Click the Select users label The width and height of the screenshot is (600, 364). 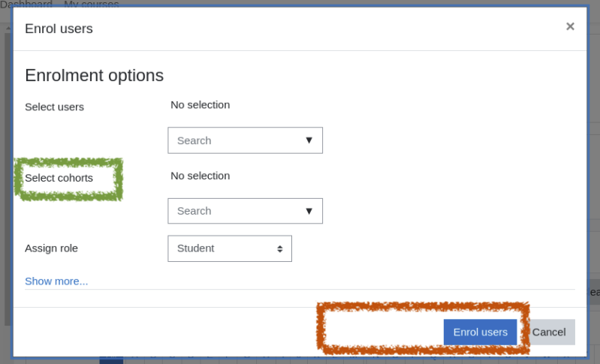click(54, 107)
